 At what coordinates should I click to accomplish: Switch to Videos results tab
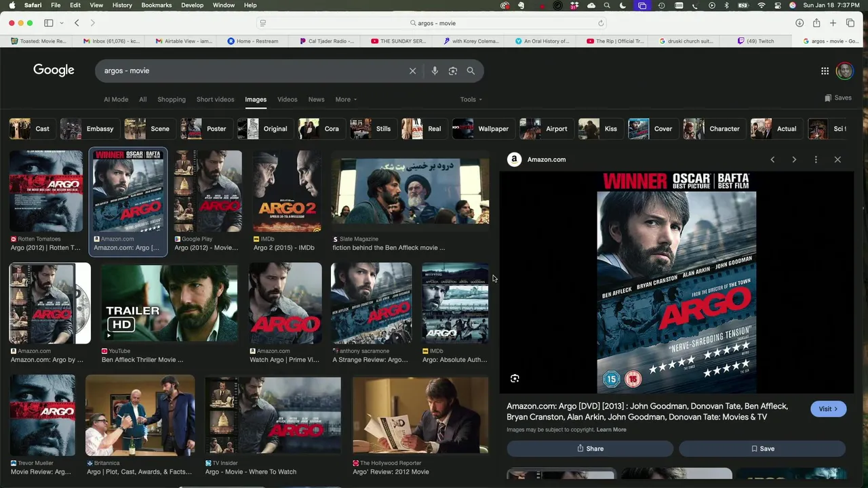[287, 100]
